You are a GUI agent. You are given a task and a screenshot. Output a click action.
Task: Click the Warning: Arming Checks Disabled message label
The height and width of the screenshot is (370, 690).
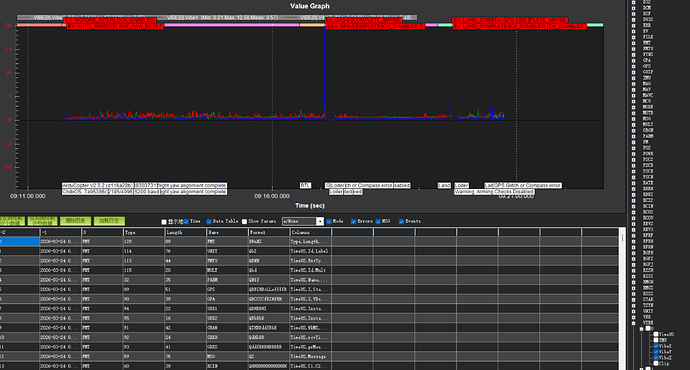(x=494, y=192)
